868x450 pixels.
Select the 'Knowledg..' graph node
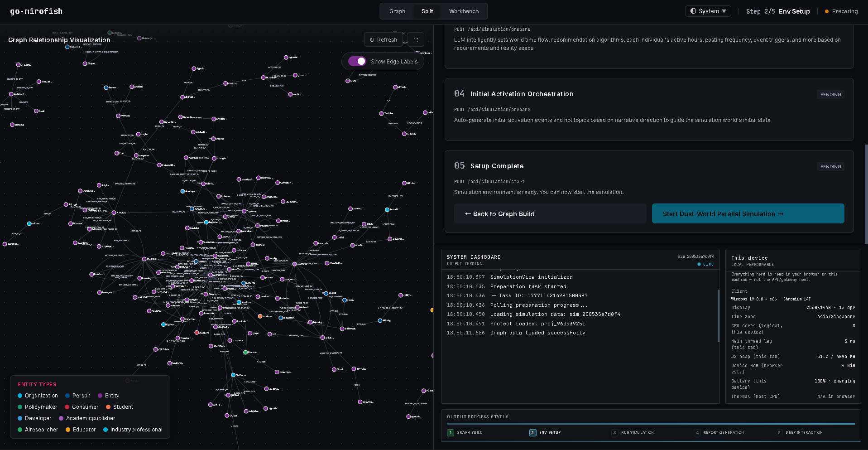(x=327, y=263)
